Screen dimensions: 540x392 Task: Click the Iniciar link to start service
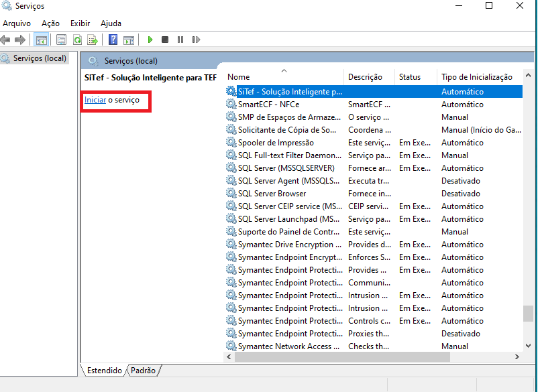pyautogui.click(x=95, y=100)
